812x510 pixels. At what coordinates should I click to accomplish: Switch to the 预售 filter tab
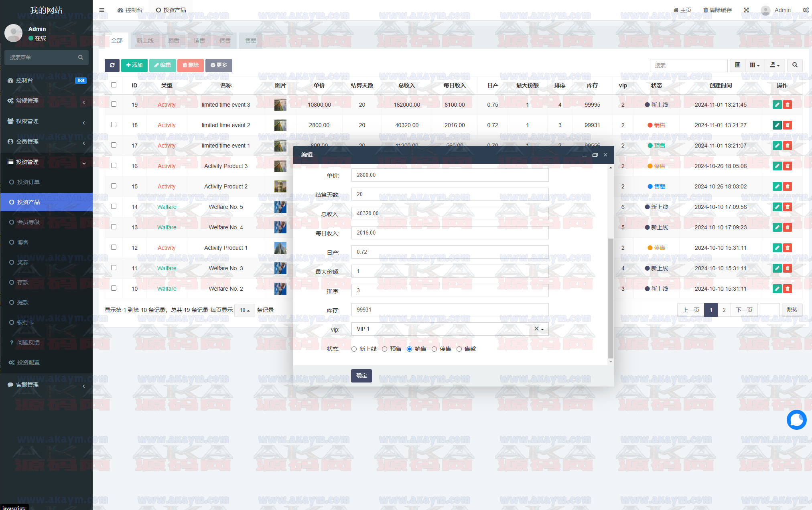point(173,40)
